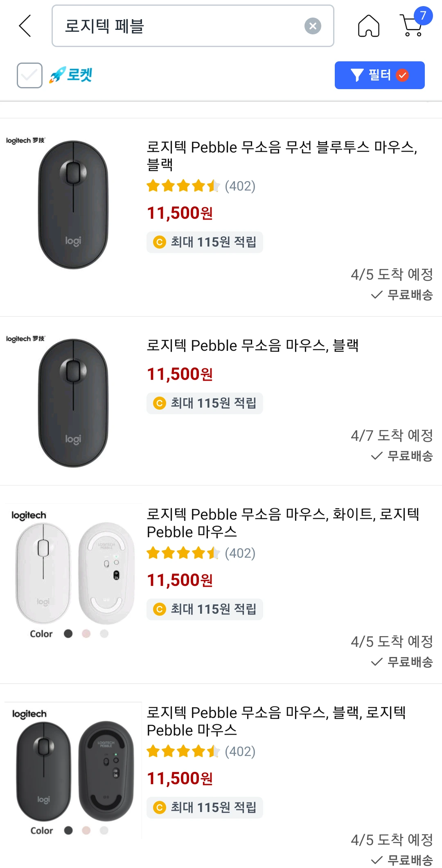Open the first black Pebble mouse thumbnail
This screenshot has width=442, height=868.
[x=73, y=204]
